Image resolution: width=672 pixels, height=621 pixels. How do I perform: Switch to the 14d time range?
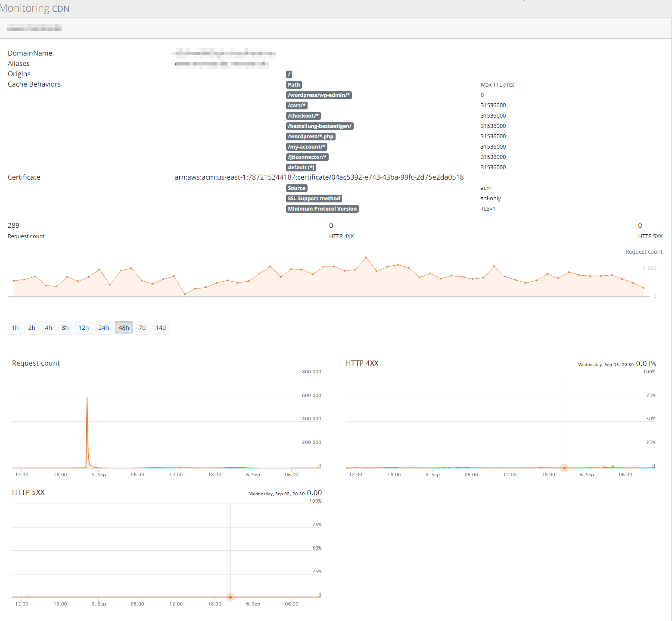click(x=161, y=328)
